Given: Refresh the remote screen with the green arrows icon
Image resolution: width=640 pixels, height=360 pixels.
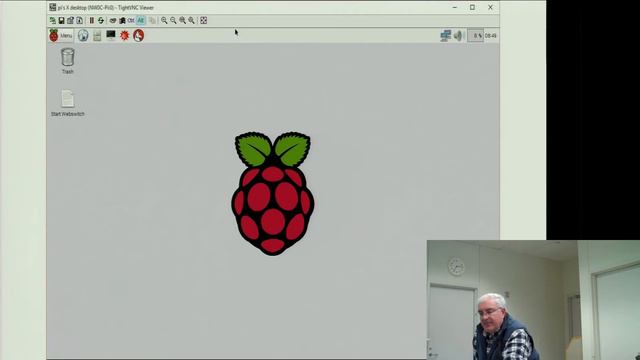Looking at the screenshot, I should click(101, 20).
